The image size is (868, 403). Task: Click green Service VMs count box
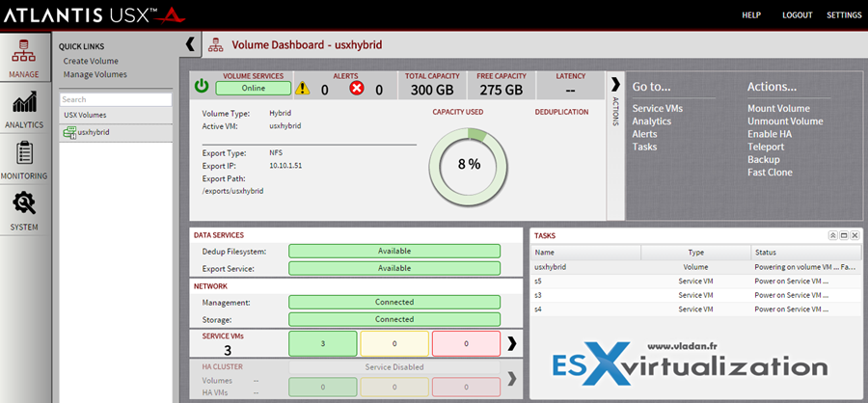point(323,344)
